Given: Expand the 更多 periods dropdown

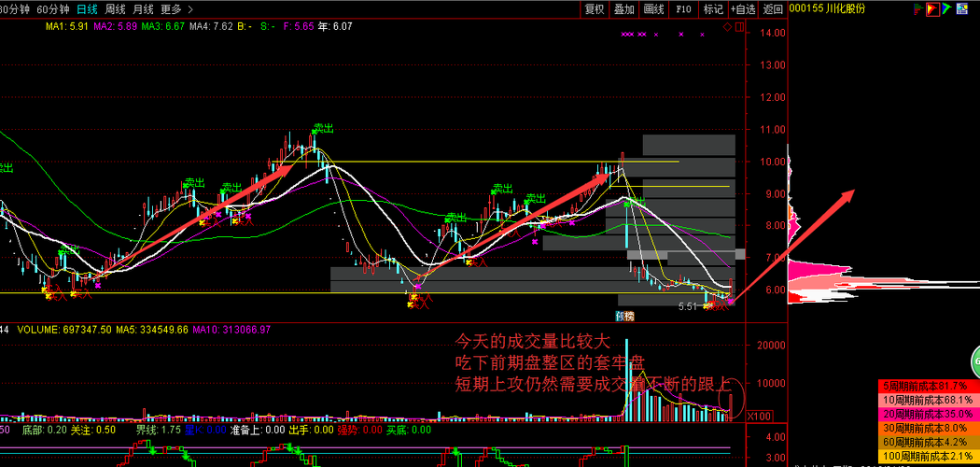Looking at the screenshot, I should [x=171, y=8].
